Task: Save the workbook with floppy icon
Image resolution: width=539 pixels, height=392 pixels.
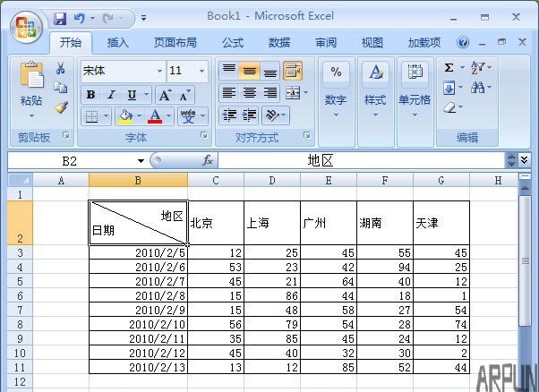Action: 60,18
